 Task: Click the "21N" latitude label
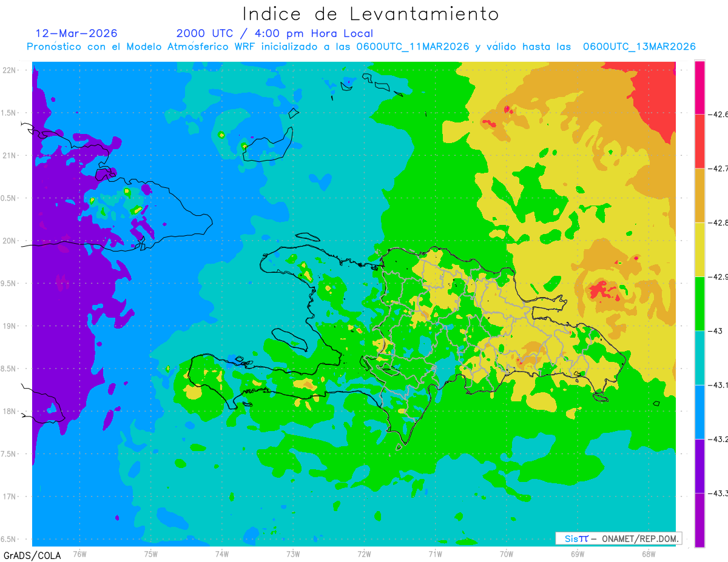click(x=10, y=155)
